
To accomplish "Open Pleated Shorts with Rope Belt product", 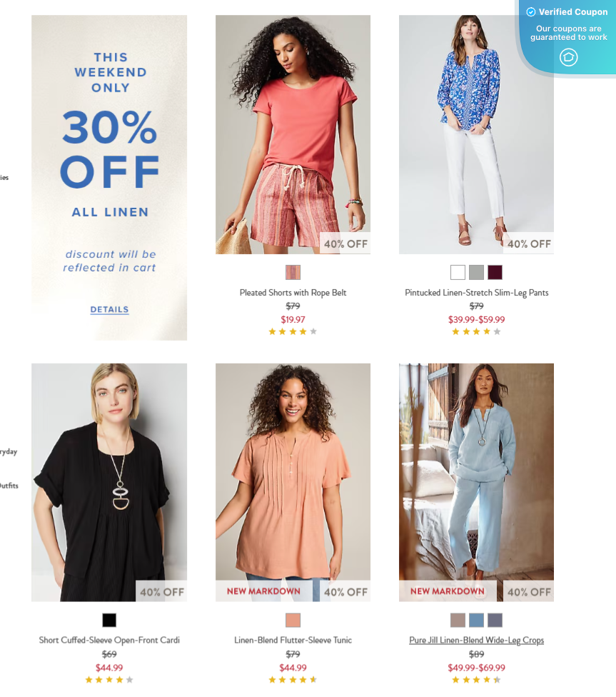I will coord(293,293).
